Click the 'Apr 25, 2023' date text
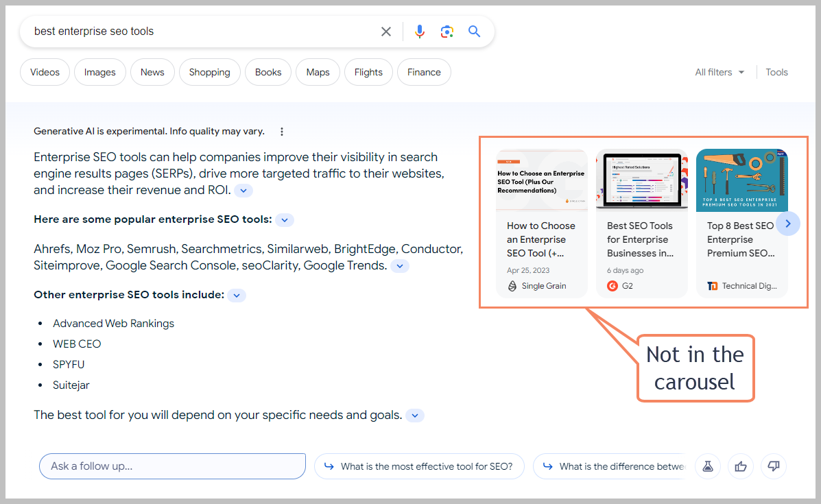Image resolution: width=821 pixels, height=504 pixels. 528,271
